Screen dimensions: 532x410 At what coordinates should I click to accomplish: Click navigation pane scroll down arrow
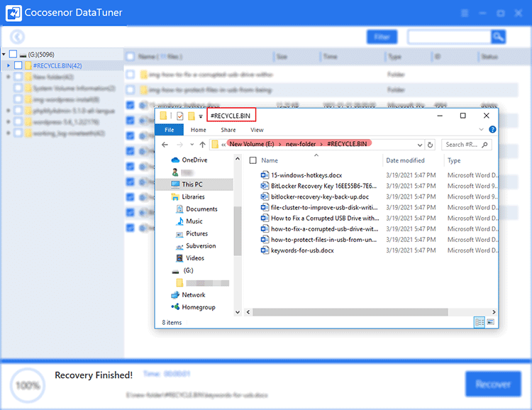point(238,312)
